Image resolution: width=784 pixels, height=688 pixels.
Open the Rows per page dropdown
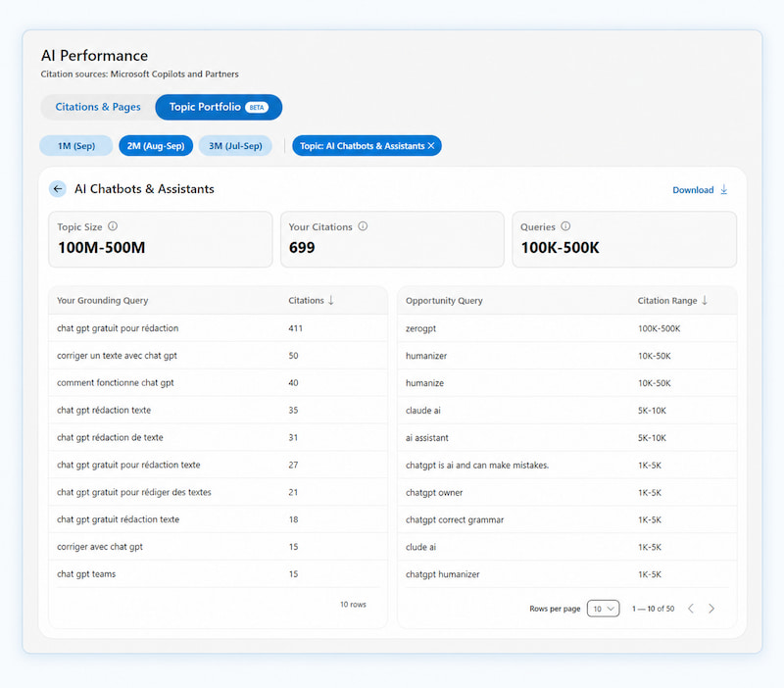[x=603, y=609]
